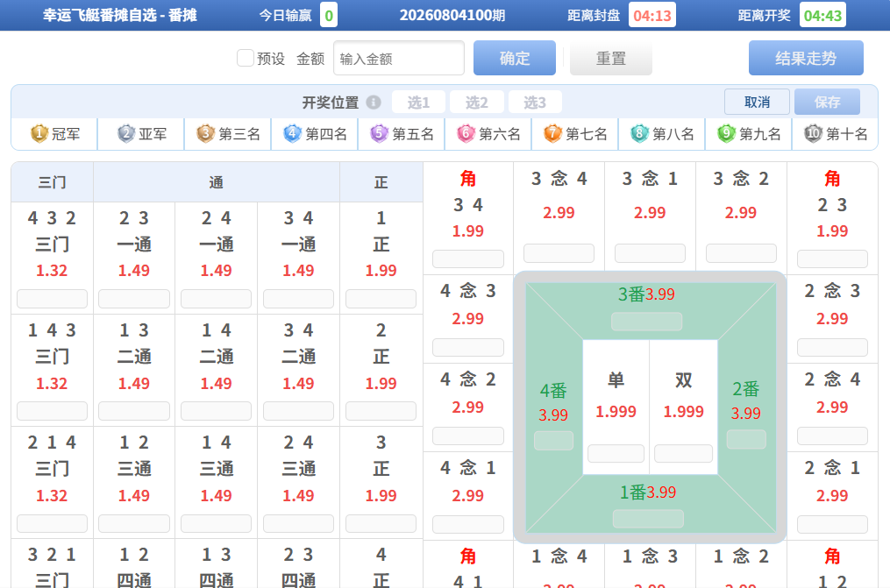Viewport: 890px width, 588px height.
Task: Click the 距离封盘 countdown 04:13
Action: (652, 15)
